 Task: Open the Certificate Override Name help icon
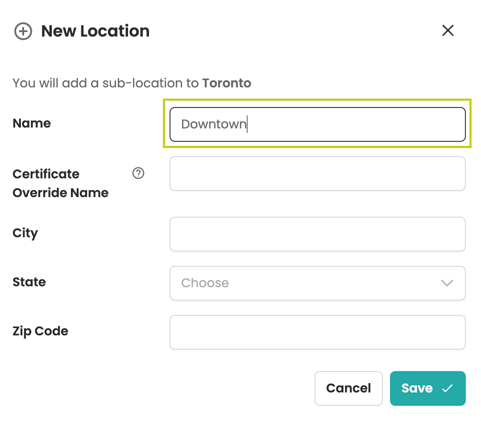tap(138, 173)
